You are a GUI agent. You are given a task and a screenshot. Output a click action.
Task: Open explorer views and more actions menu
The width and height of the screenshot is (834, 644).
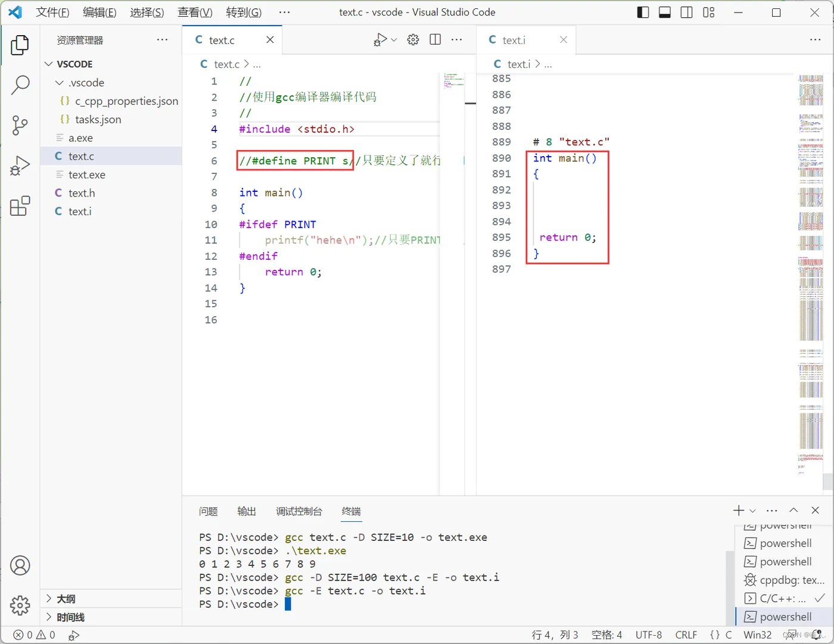point(162,40)
